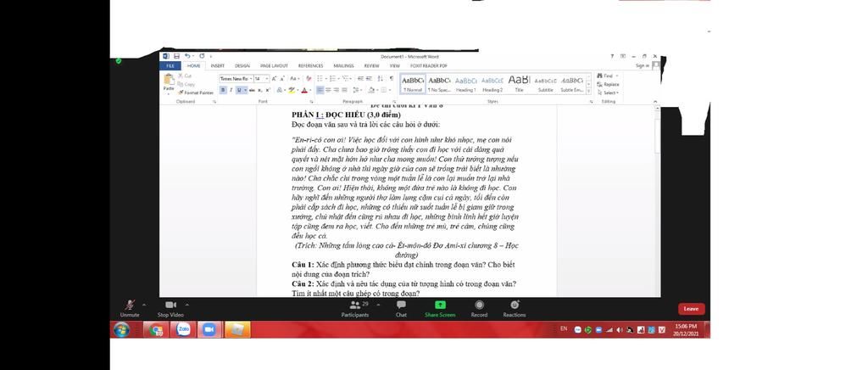
Task: Click the Shading paint bucket button
Action: pos(371,90)
